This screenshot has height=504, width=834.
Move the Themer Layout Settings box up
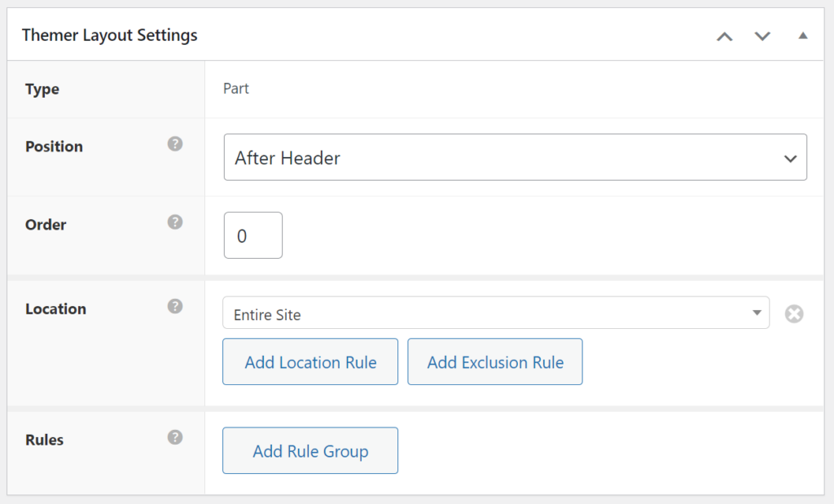(724, 36)
